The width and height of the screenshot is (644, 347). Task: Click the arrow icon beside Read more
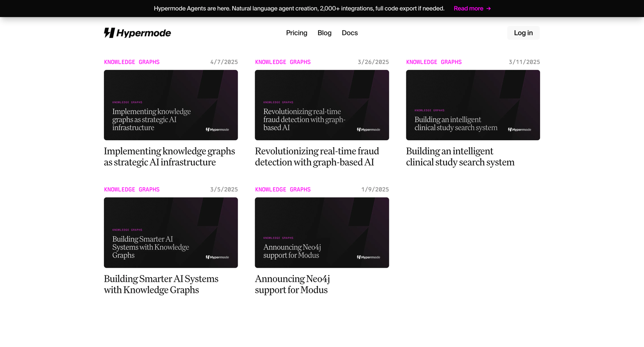(489, 9)
